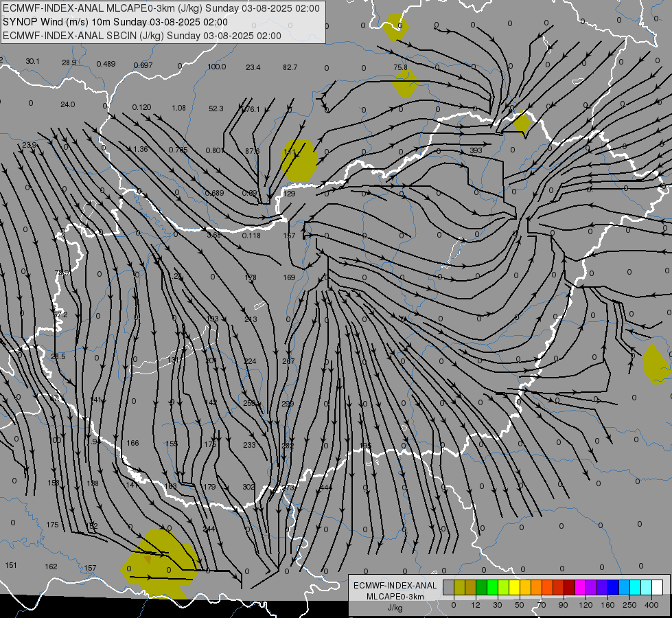672x618 pixels.
Task: Click the gray legend swatch below zero
Action: pyautogui.click(x=448, y=587)
